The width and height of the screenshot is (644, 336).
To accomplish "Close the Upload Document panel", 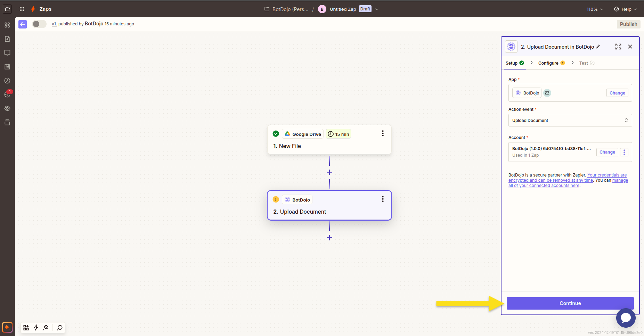I will pos(630,47).
